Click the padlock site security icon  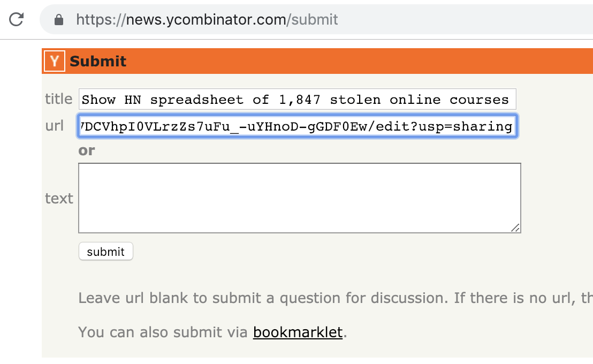(x=59, y=20)
